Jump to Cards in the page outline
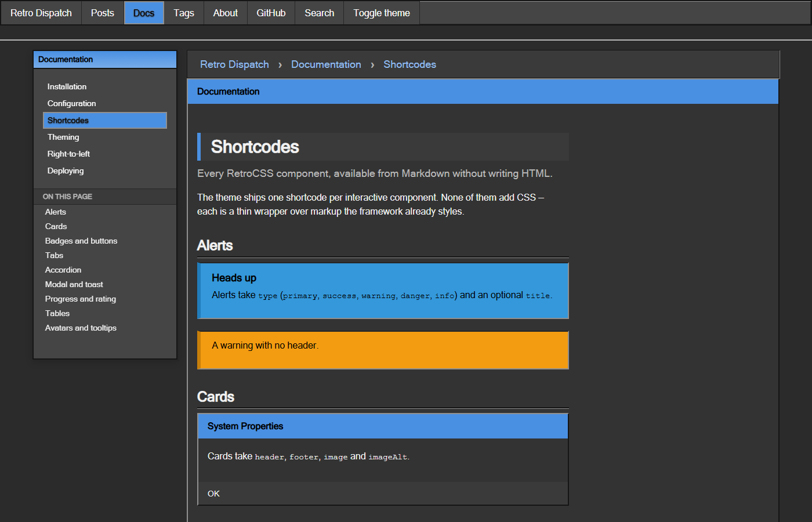The image size is (812, 522). tap(56, 226)
